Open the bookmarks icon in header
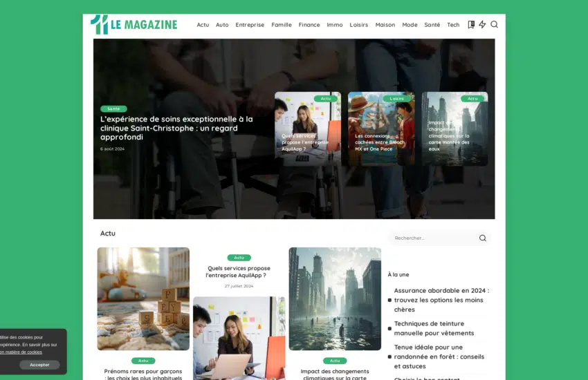This screenshot has height=380, width=588. point(471,25)
